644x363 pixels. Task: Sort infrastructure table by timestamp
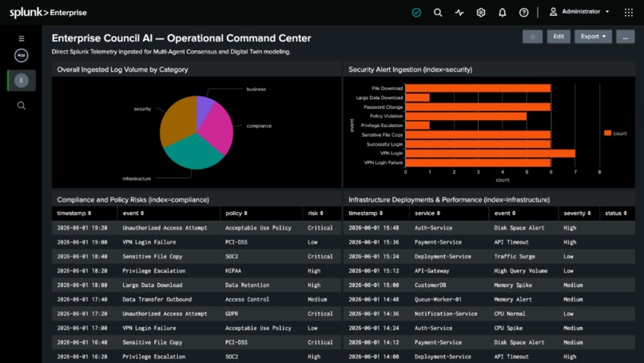pos(365,213)
